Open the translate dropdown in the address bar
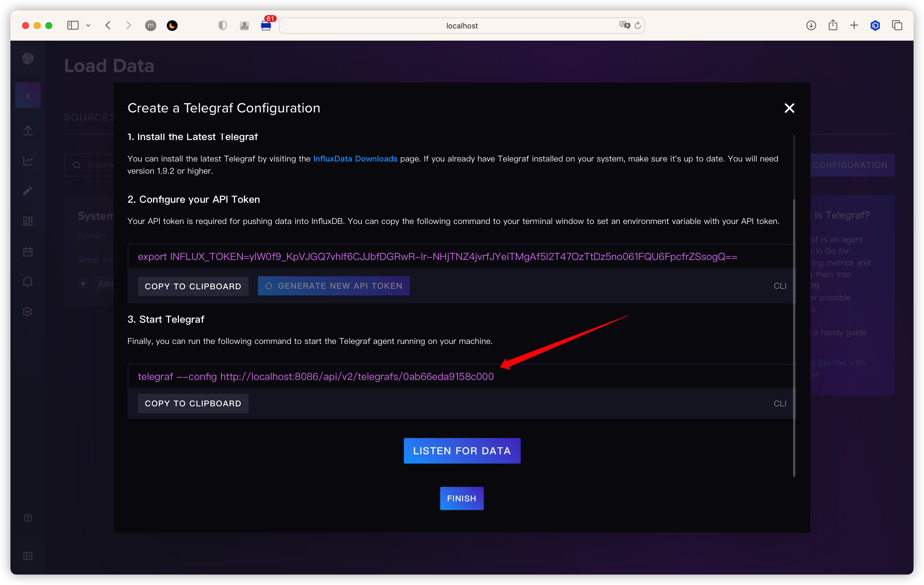Viewport: 924px width, 585px height. tap(624, 25)
